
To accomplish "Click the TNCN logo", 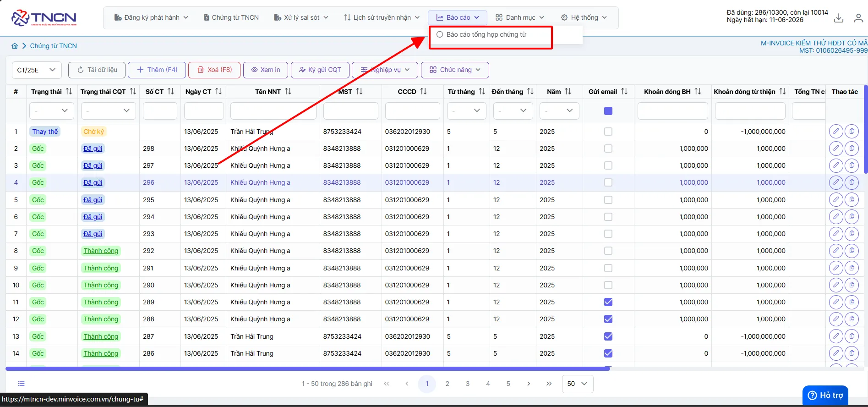I will click(x=44, y=18).
